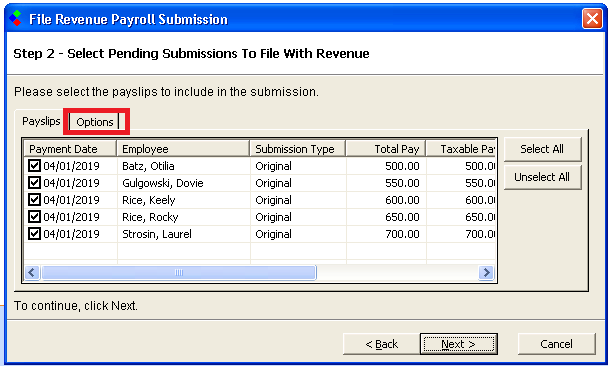Sort by the Employee column header

click(x=183, y=149)
